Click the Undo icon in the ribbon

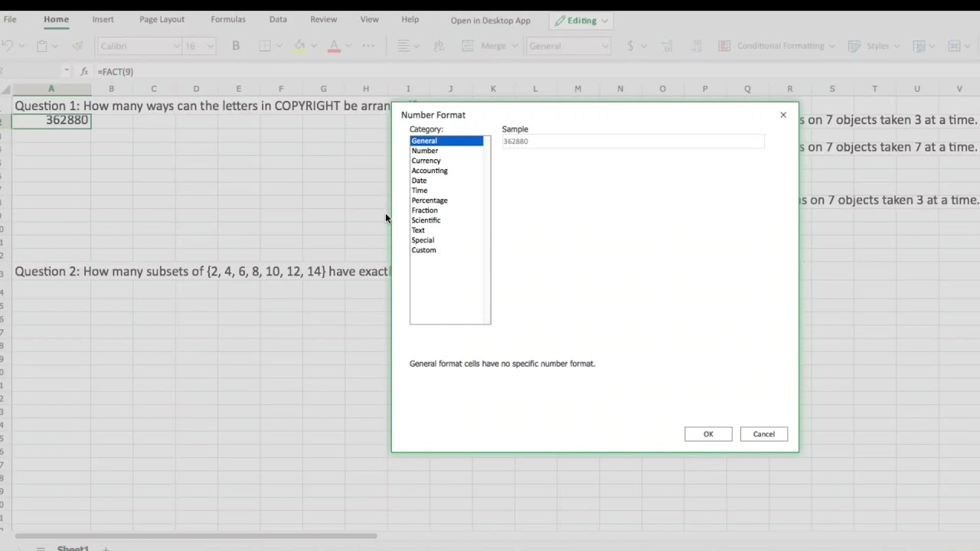pyautogui.click(x=7, y=46)
